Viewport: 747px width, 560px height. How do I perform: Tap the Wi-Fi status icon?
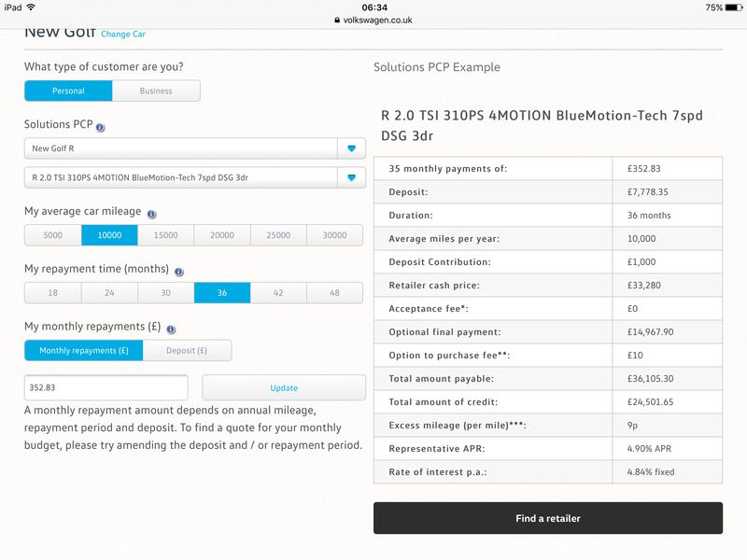coord(31,7)
